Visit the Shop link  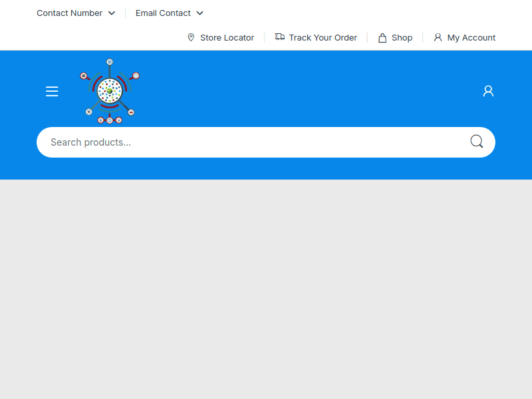(402, 38)
